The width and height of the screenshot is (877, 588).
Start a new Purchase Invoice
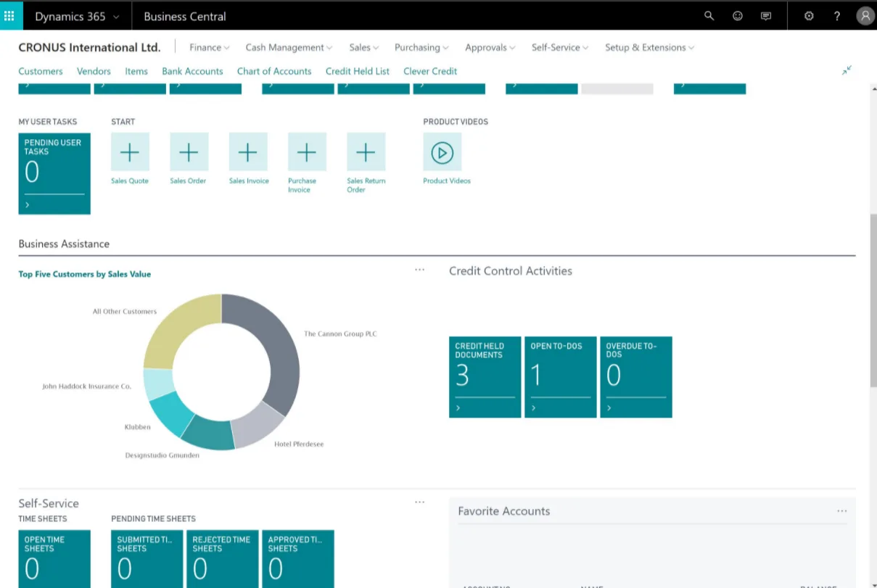pyautogui.click(x=307, y=152)
